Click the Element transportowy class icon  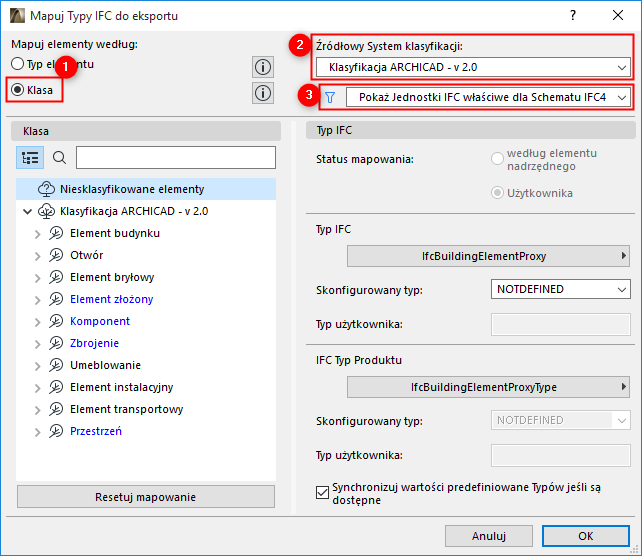[56, 409]
